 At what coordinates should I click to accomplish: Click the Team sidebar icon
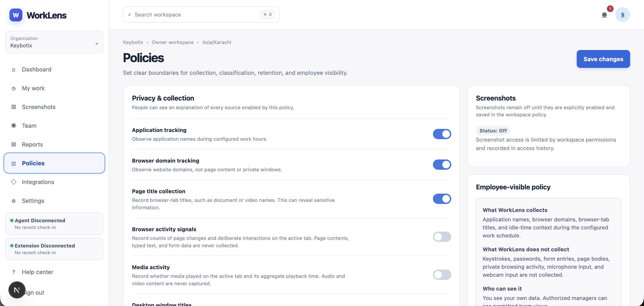tap(13, 126)
